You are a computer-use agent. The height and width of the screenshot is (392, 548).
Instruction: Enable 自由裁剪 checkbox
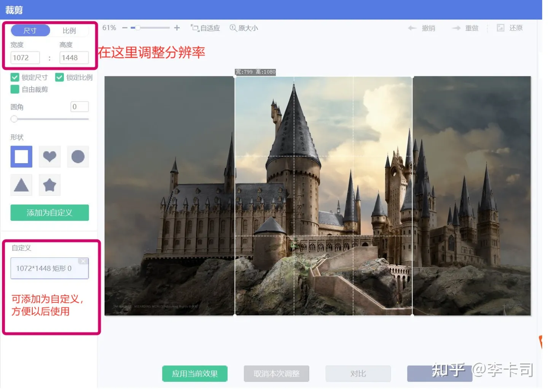(15, 89)
